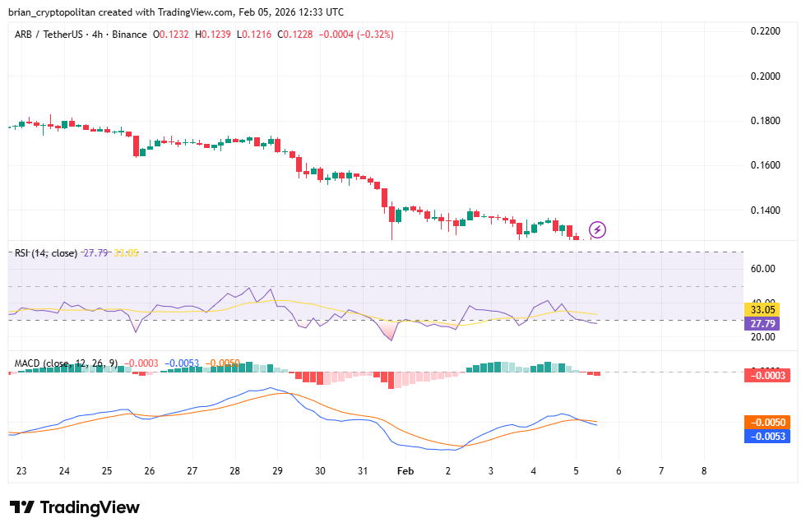Image resolution: width=806 pixels, height=532 pixels.
Task: Click the TradingView logo in the bottom-left corner
Action: (74, 508)
